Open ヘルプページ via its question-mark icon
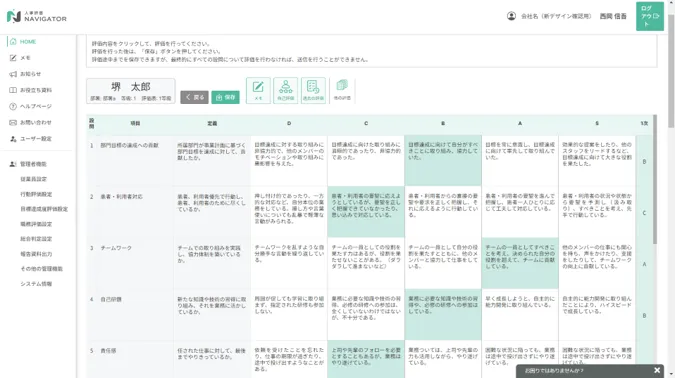The width and height of the screenshot is (675, 378). pyautogui.click(x=13, y=106)
